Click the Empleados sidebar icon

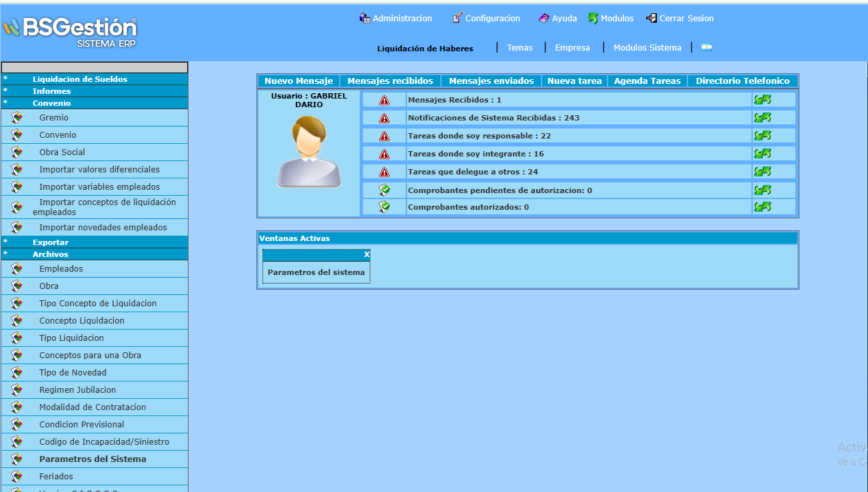click(17, 268)
